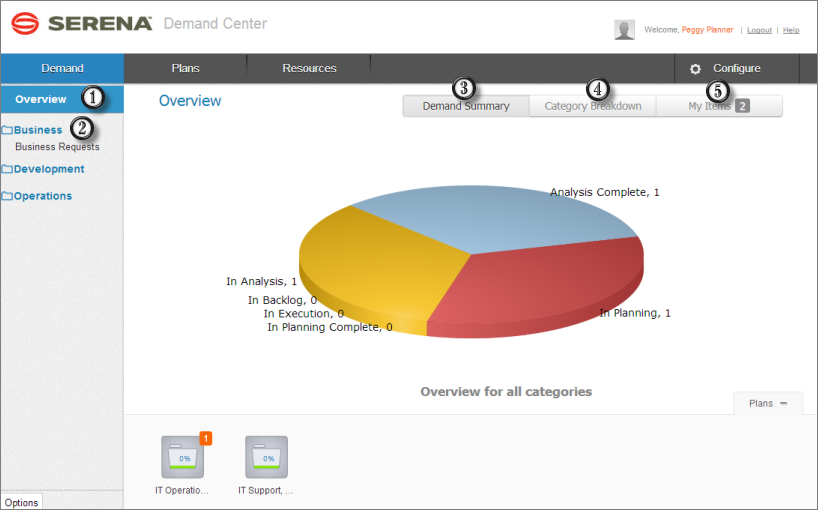This screenshot has width=818, height=510.
Task: Click the Logout link
Action: (759, 30)
